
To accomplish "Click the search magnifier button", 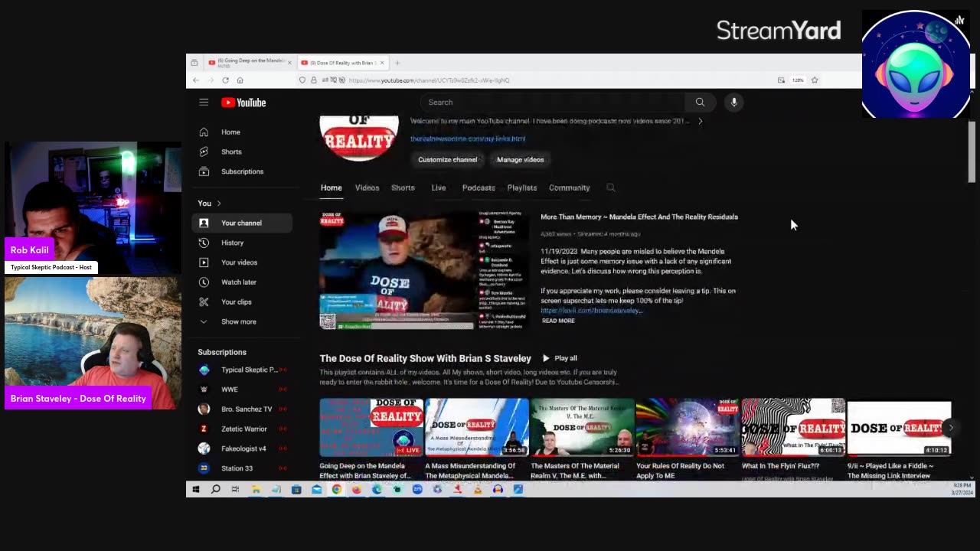I will 700,102.
